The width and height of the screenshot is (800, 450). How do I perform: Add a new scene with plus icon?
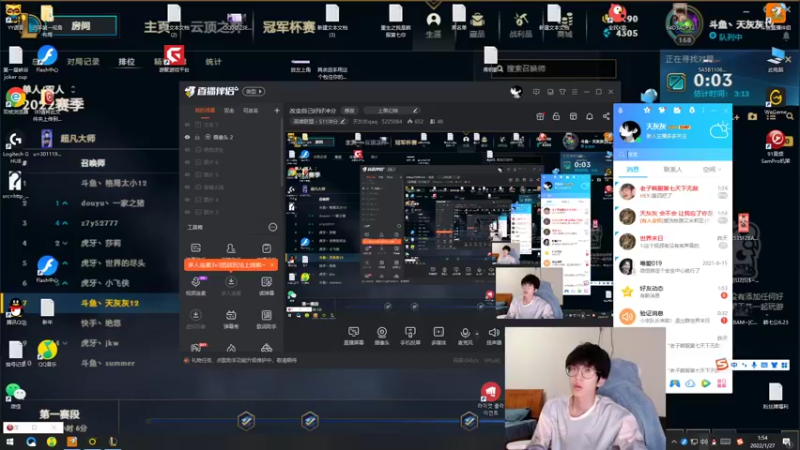[x=277, y=110]
